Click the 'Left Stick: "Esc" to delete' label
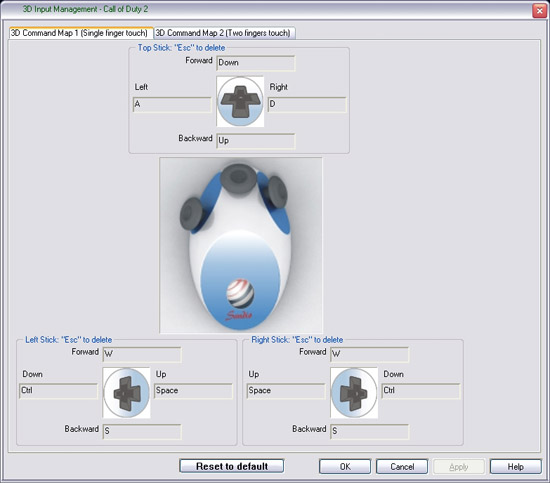550x483 pixels. click(68, 340)
